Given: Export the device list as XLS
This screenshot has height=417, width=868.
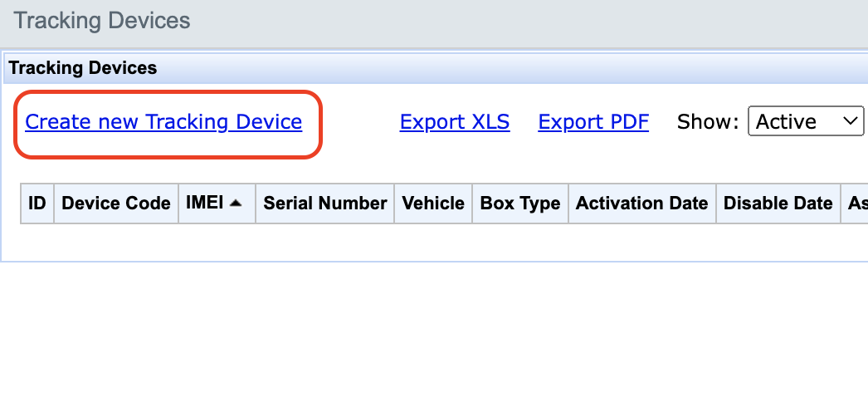Looking at the screenshot, I should (x=455, y=122).
